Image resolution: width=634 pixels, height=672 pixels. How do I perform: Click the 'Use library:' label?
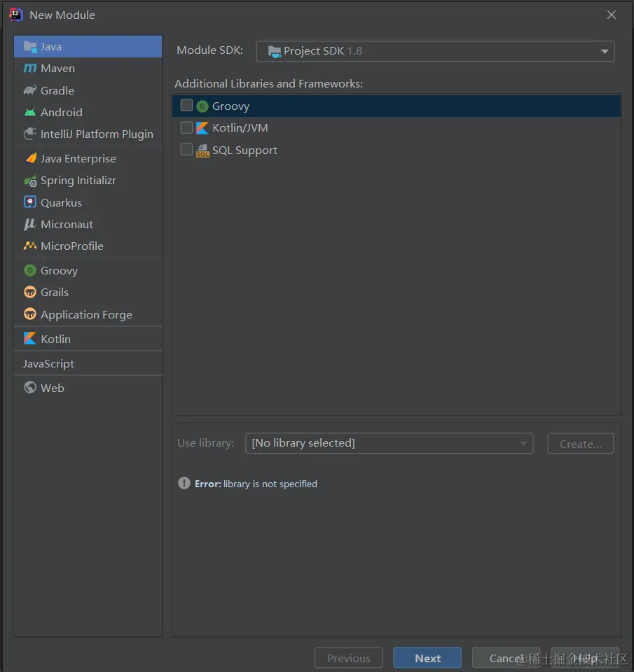click(x=206, y=442)
